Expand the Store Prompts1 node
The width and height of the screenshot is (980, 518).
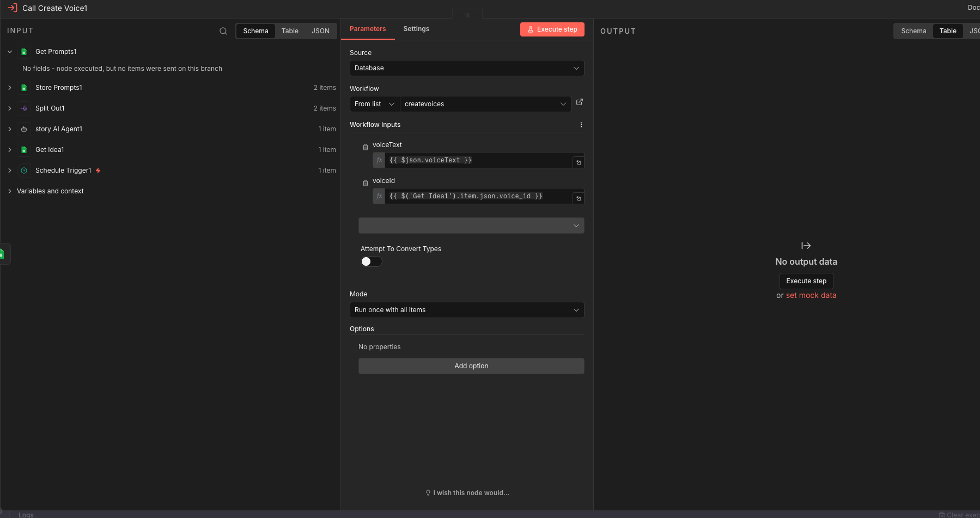(10, 88)
